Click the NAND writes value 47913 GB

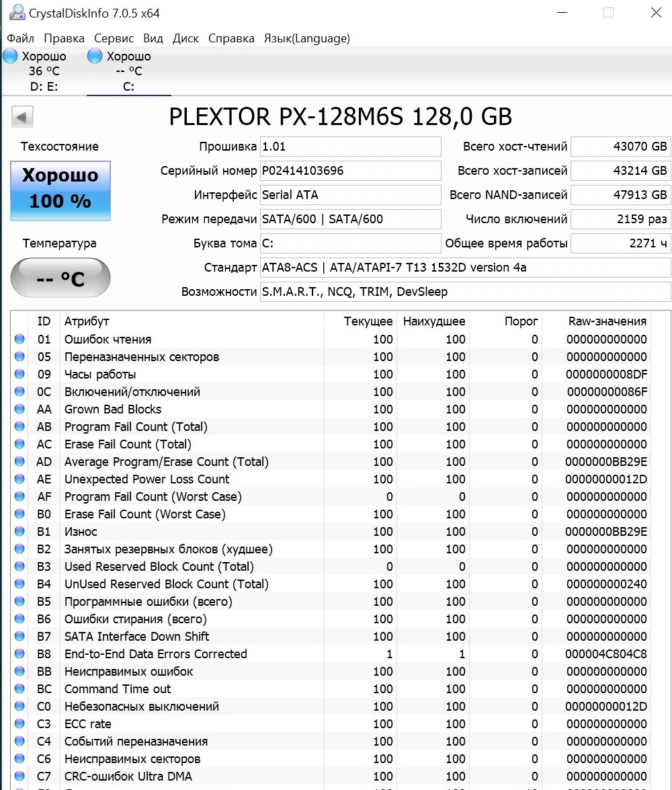coord(621,195)
